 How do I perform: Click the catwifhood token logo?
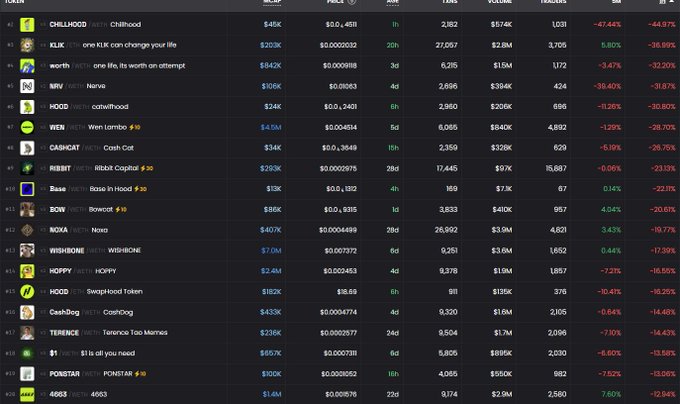[27, 107]
